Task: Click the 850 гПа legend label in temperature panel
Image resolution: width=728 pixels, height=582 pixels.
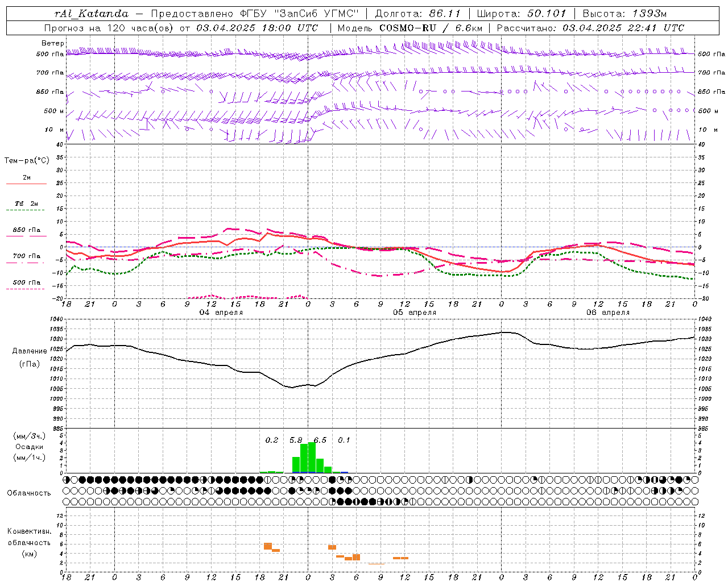Action: [27, 230]
